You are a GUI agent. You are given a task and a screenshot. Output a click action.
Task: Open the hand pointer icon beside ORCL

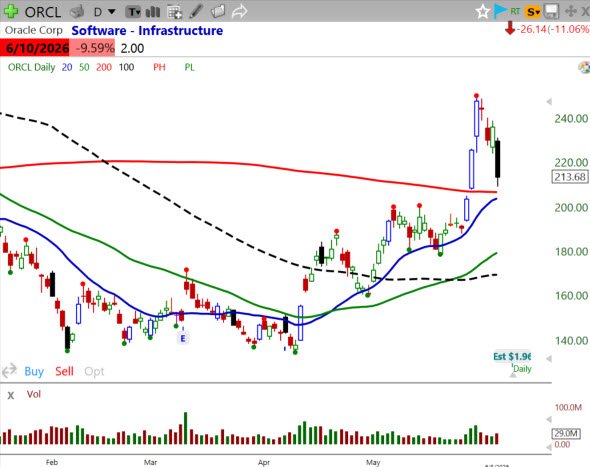[x=77, y=12]
